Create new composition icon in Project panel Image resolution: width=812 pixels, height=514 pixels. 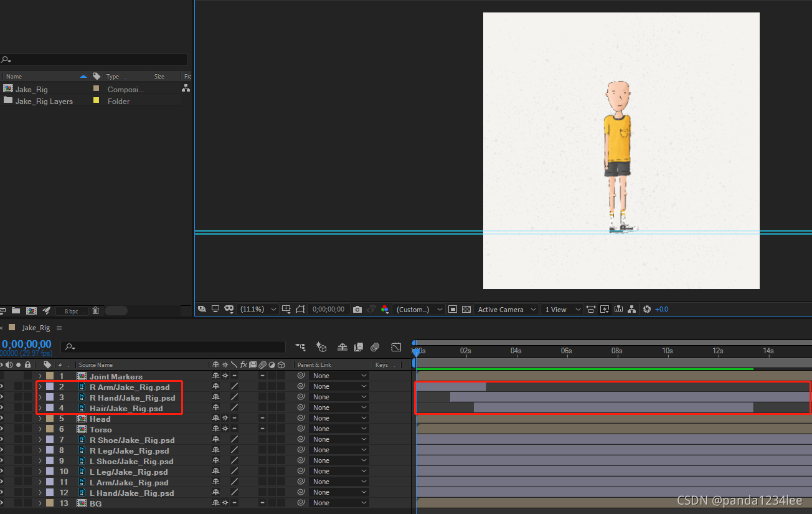point(31,310)
